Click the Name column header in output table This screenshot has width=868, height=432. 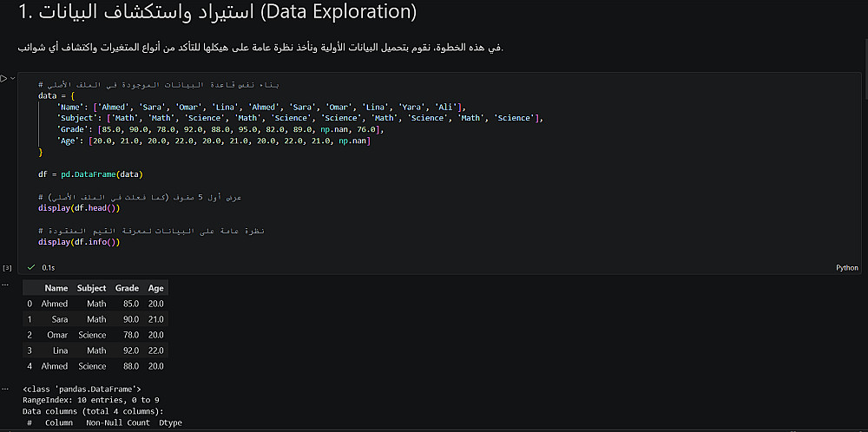tap(56, 288)
